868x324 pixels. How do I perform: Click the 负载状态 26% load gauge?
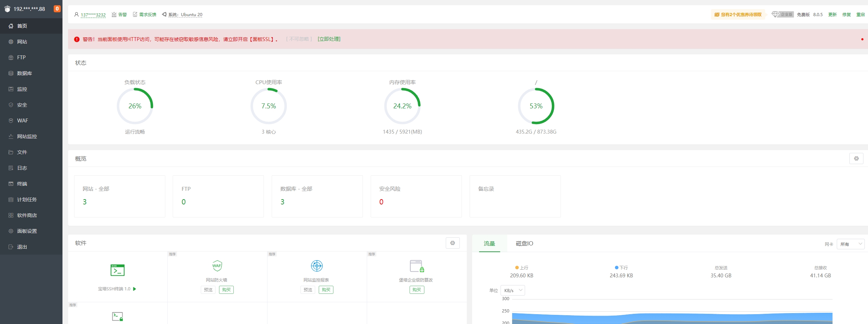tap(135, 106)
